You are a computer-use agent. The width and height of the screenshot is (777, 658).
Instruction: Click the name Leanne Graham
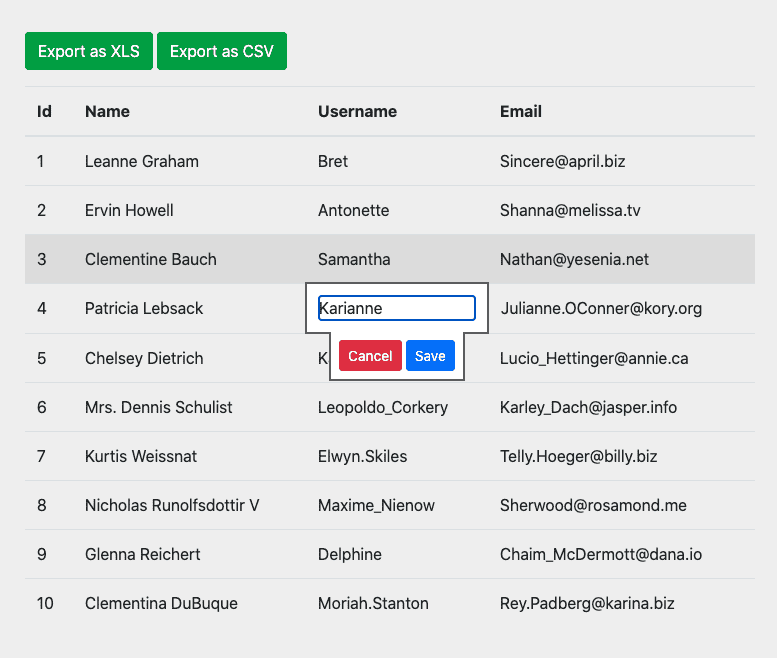point(142,161)
